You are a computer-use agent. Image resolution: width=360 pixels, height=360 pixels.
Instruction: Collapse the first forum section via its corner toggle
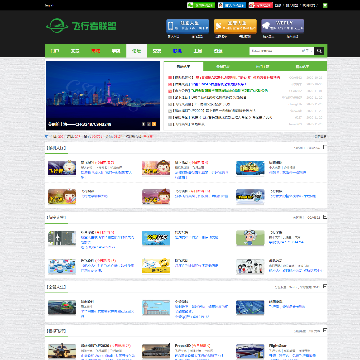(325, 148)
